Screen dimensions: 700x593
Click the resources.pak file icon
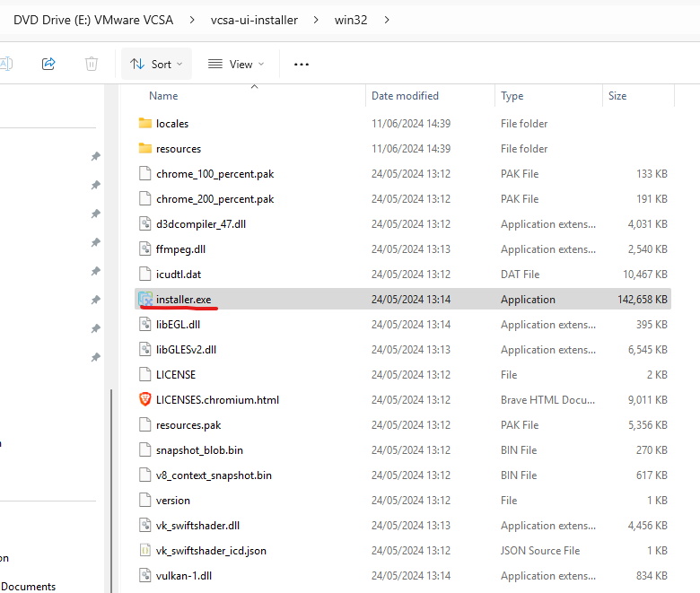145,424
